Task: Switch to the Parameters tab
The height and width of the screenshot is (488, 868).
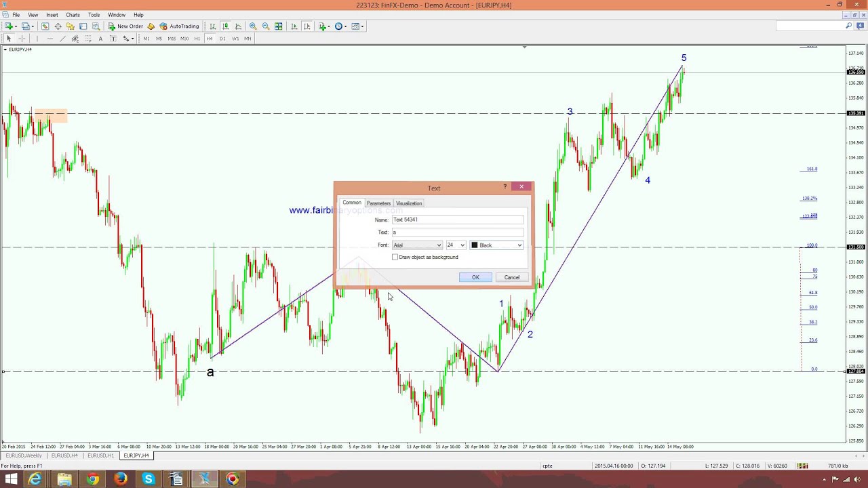Action: [378, 203]
